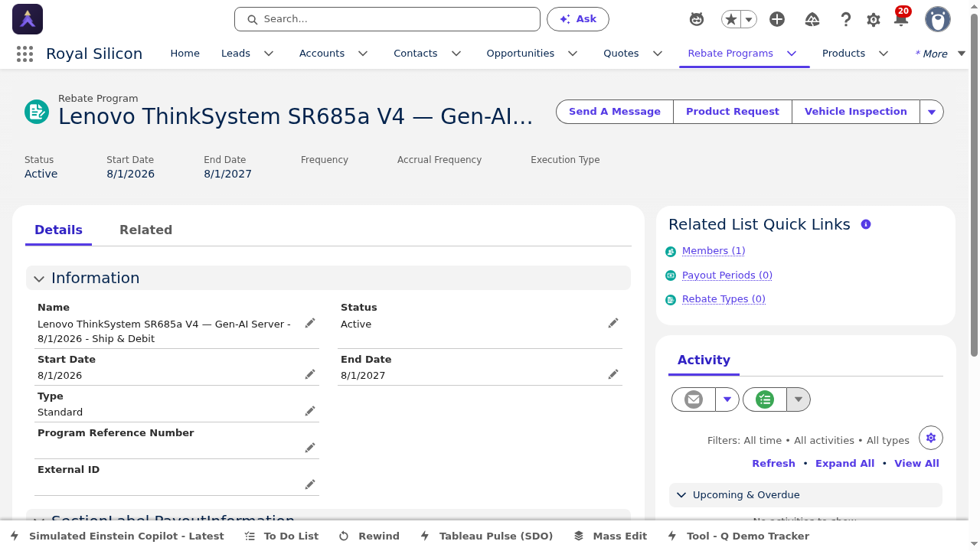Image resolution: width=980 pixels, height=551 pixels.
Task: Edit the Start Date pencil icon
Action: click(310, 374)
